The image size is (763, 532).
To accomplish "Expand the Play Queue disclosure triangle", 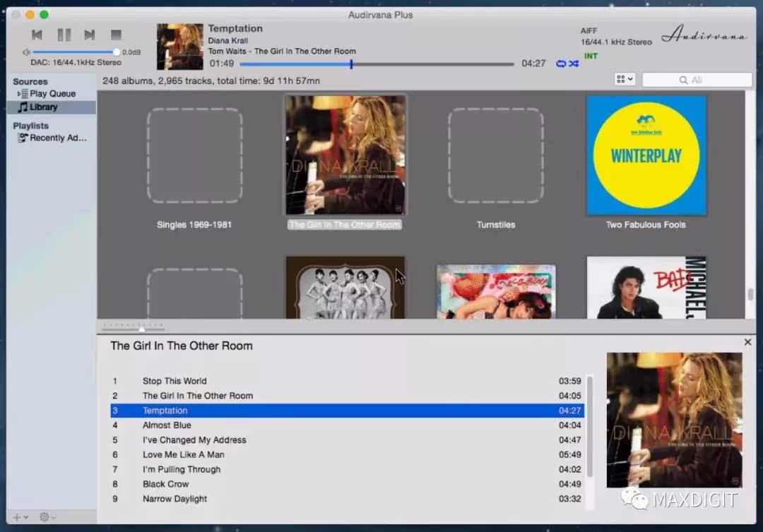I will (x=18, y=93).
